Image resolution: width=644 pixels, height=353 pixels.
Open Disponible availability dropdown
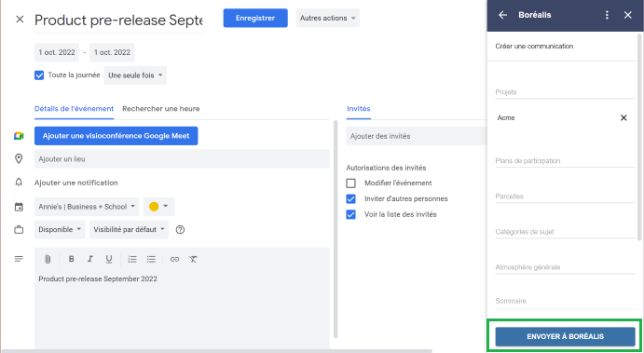(60, 230)
